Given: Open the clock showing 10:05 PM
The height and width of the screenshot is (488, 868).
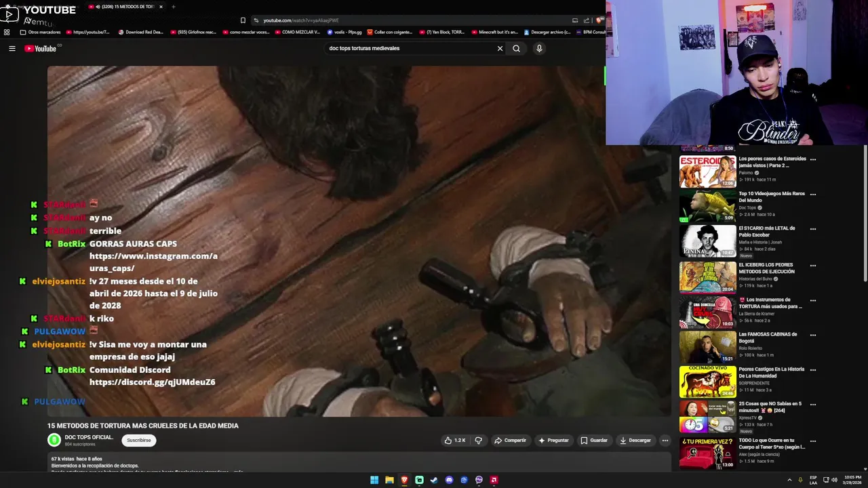Looking at the screenshot, I should coord(852,480).
